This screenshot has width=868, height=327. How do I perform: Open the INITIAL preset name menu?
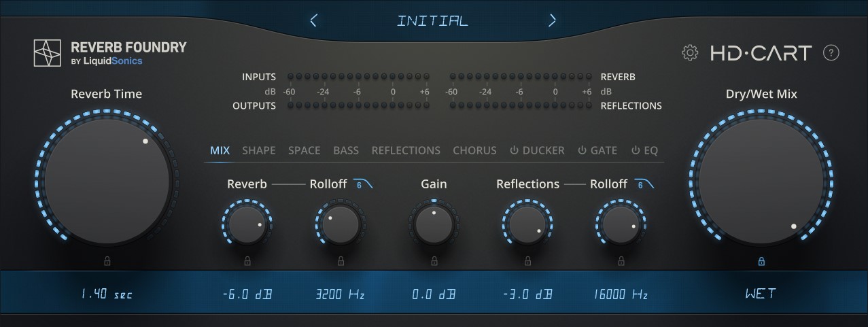tap(432, 20)
